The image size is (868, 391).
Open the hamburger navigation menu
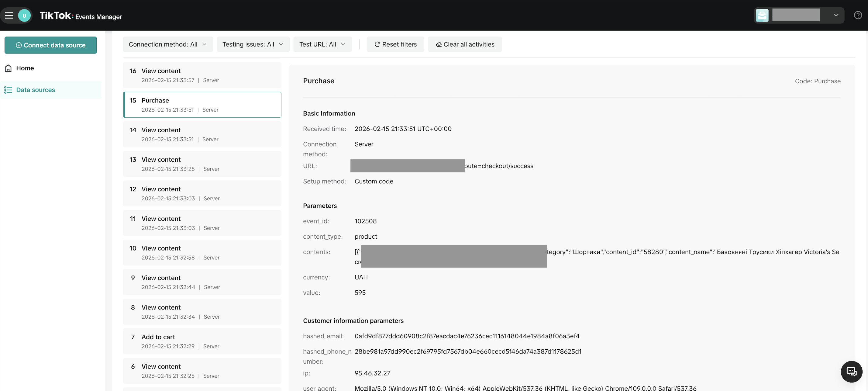click(x=9, y=16)
